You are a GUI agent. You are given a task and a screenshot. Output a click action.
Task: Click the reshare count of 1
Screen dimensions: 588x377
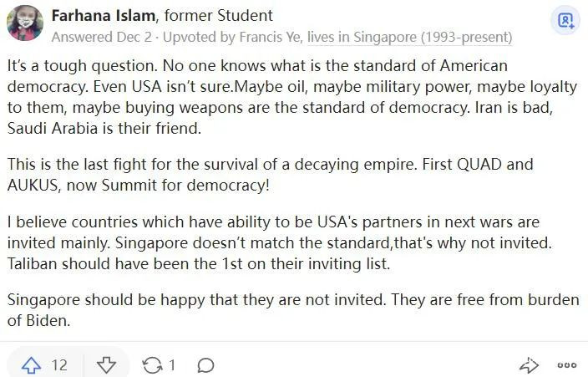click(172, 365)
